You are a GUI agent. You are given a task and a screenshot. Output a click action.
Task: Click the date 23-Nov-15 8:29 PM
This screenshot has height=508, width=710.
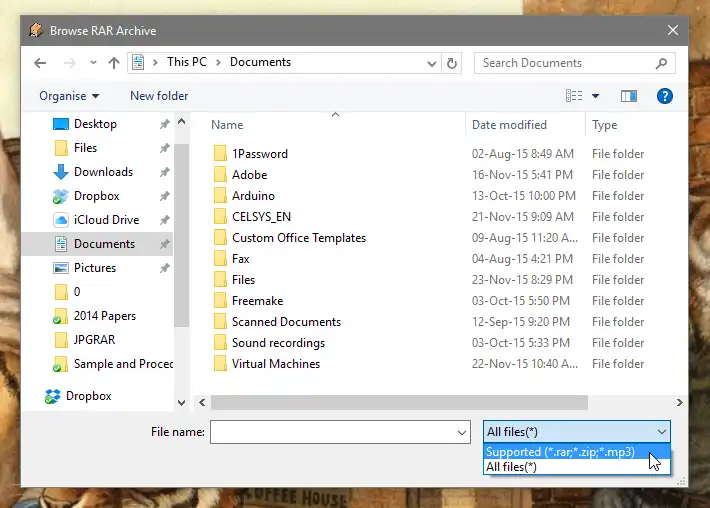coord(522,280)
